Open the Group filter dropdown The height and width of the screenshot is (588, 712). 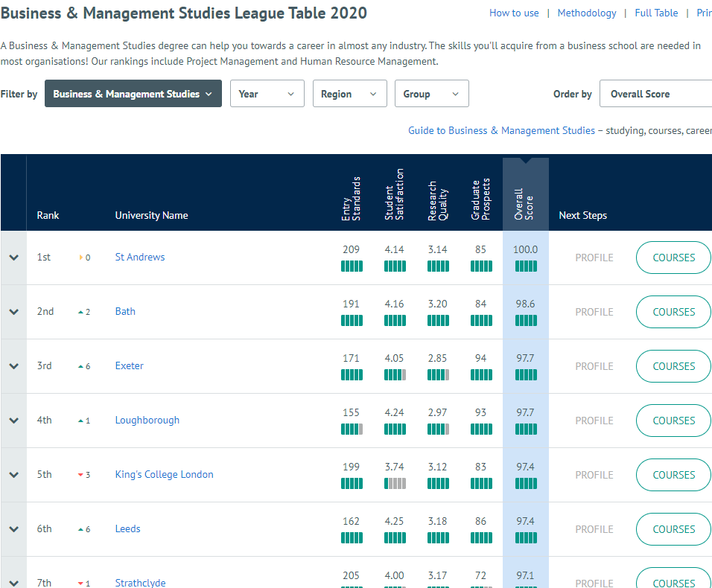tap(432, 94)
